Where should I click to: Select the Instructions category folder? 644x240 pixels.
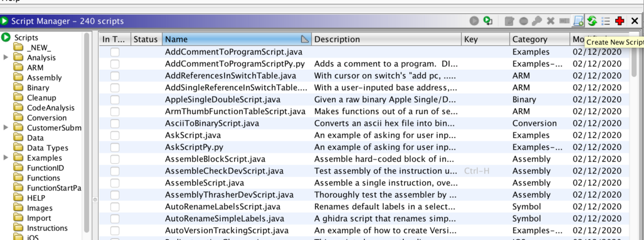pyautogui.click(x=47, y=228)
